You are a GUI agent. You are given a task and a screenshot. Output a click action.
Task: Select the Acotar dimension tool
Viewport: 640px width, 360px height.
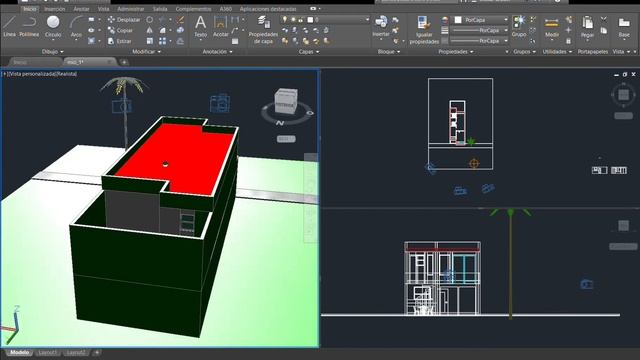coord(220,27)
